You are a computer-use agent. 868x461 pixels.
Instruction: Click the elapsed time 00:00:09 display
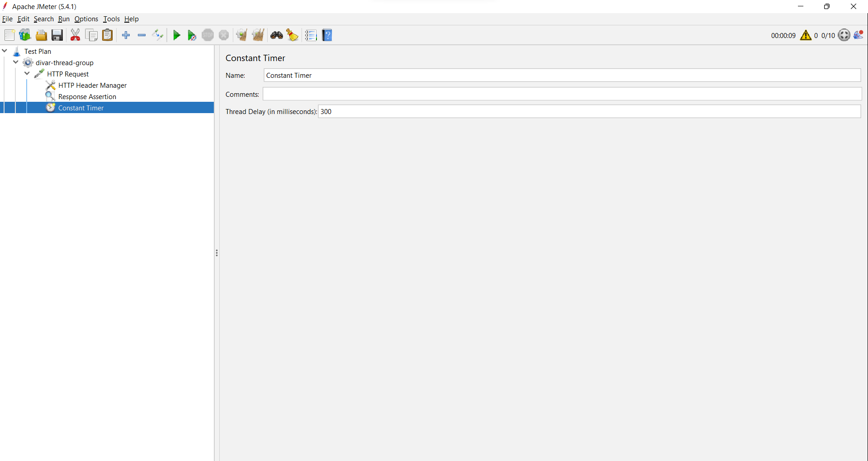pyautogui.click(x=783, y=36)
